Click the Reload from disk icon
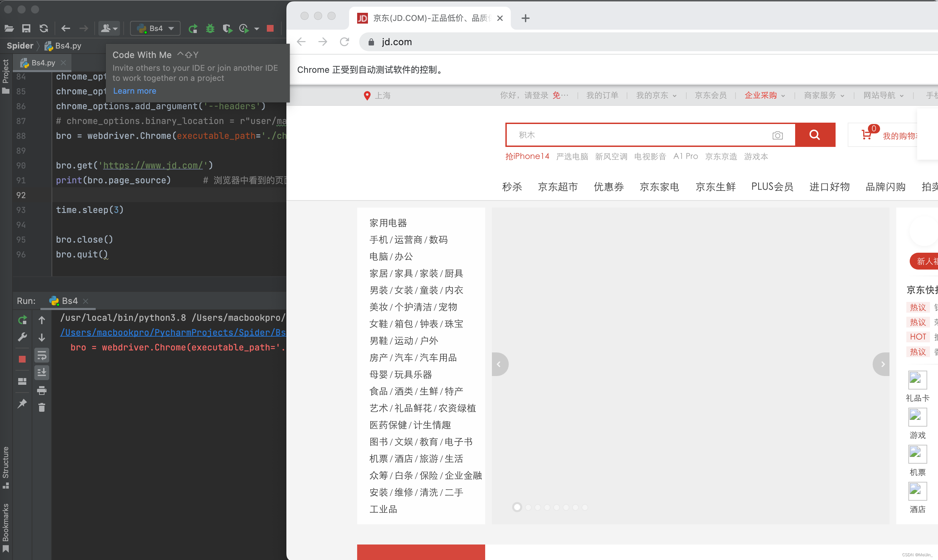Image resolution: width=938 pixels, height=560 pixels. click(x=44, y=28)
